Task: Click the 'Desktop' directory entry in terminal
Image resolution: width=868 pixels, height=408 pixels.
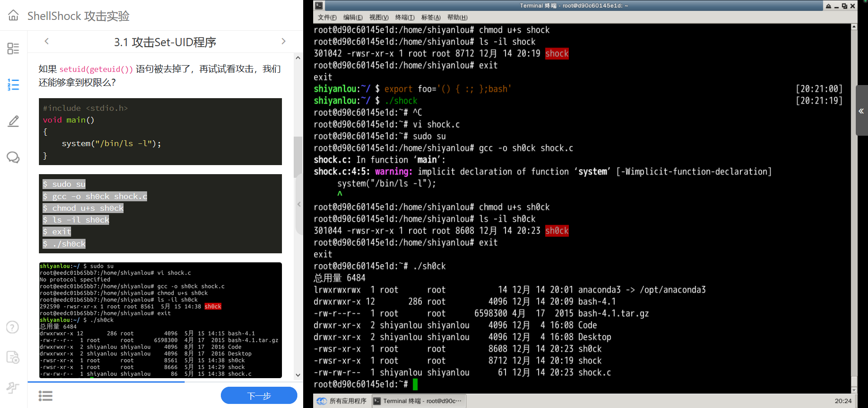Action: pyautogui.click(x=594, y=337)
